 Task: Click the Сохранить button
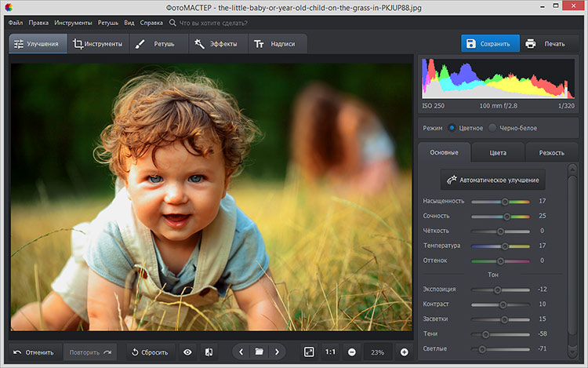[488, 44]
